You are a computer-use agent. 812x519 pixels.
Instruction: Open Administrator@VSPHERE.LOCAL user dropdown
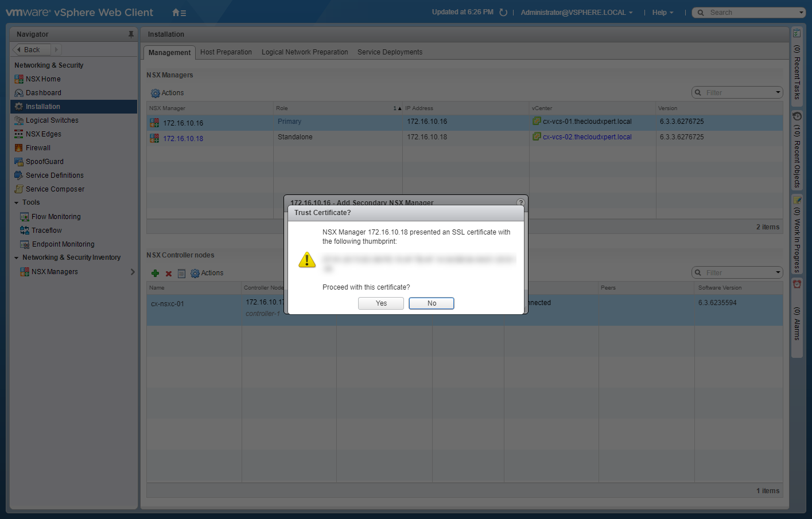pyautogui.click(x=576, y=13)
